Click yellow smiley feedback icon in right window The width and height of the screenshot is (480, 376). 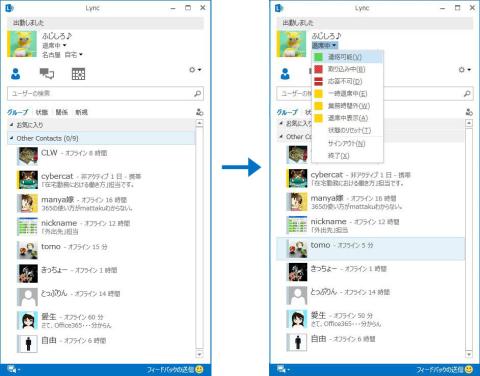click(469, 369)
